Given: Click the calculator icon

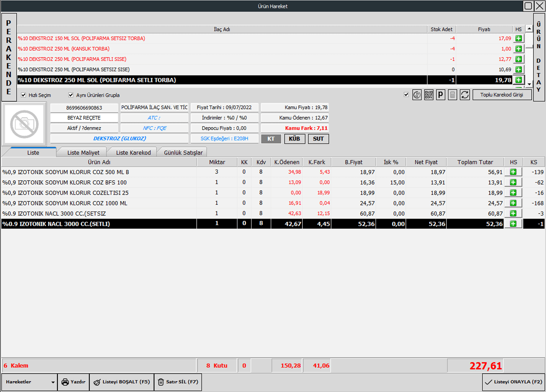Looking at the screenshot, I should 453,95.
